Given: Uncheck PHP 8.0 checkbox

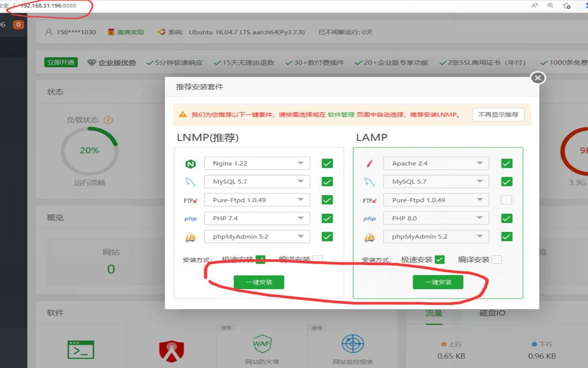Looking at the screenshot, I should pyautogui.click(x=506, y=218).
